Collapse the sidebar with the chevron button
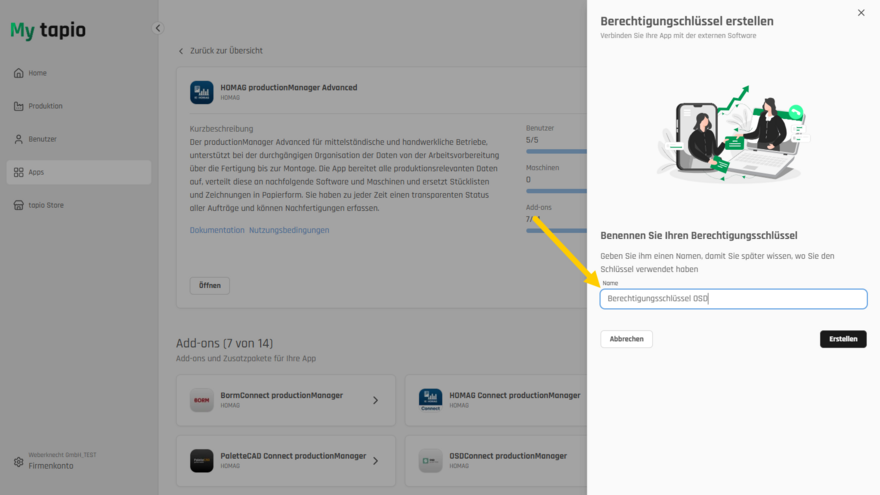 [158, 28]
